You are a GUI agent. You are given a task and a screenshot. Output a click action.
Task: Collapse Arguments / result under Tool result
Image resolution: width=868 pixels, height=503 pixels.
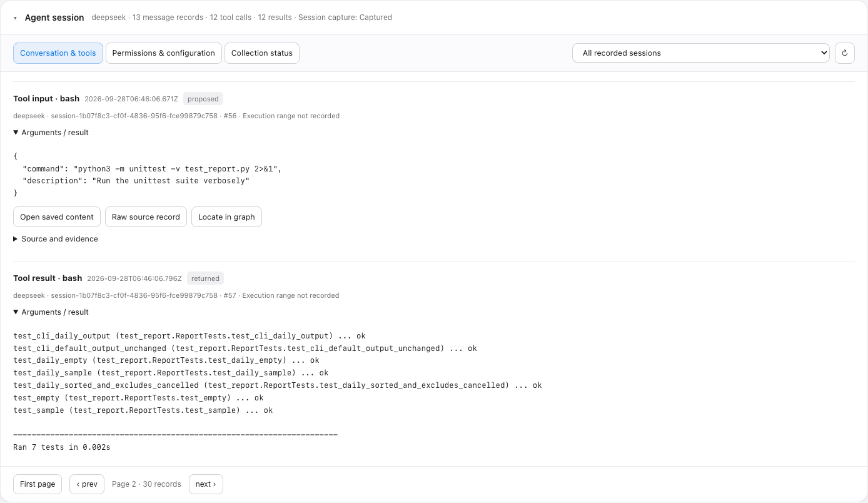point(51,312)
